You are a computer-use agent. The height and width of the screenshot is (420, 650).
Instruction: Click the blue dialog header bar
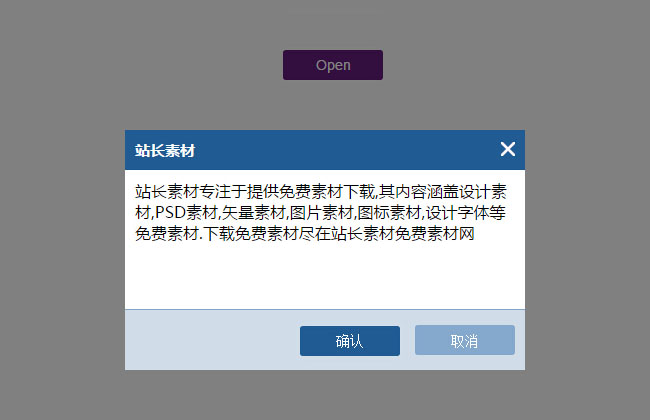click(x=325, y=150)
